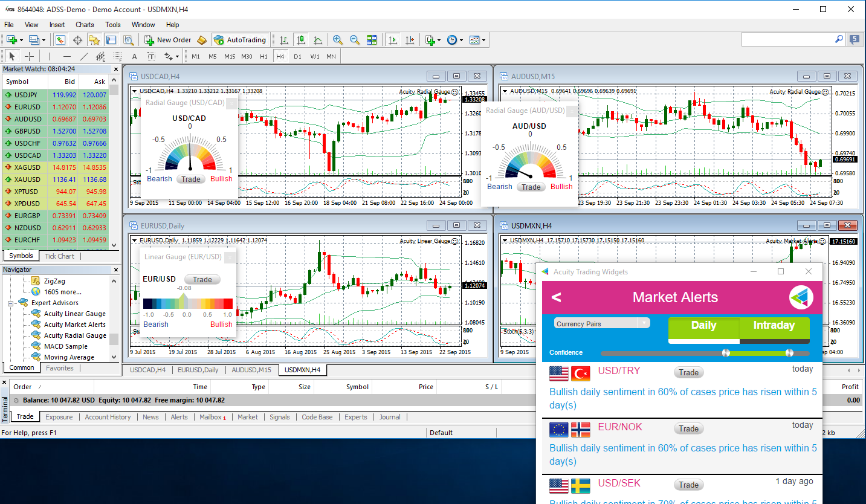Select the D1 timeframe button
The width and height of the screenshot is (866, 504).
(x=297, y=56)
